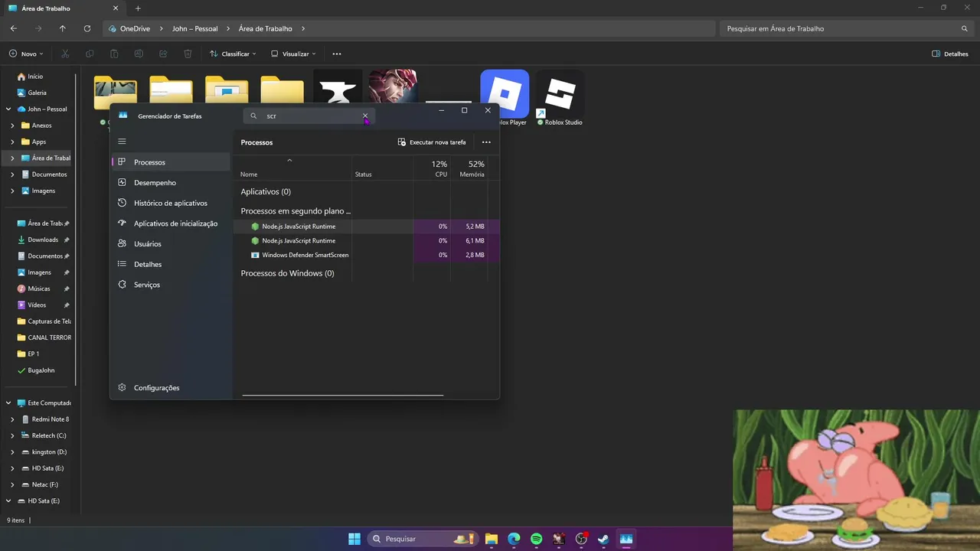Click the Delete trash icon in Explorer toolbar

[x=188, y=54]
